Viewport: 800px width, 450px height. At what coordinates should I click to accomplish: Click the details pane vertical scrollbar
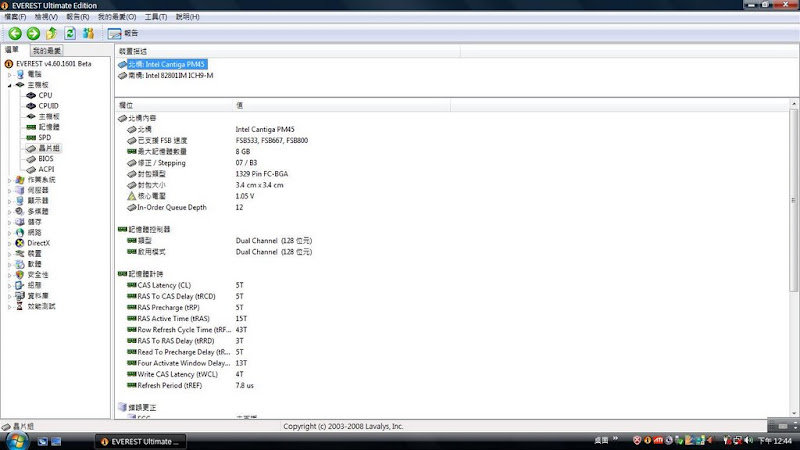(x=793, y=200)
